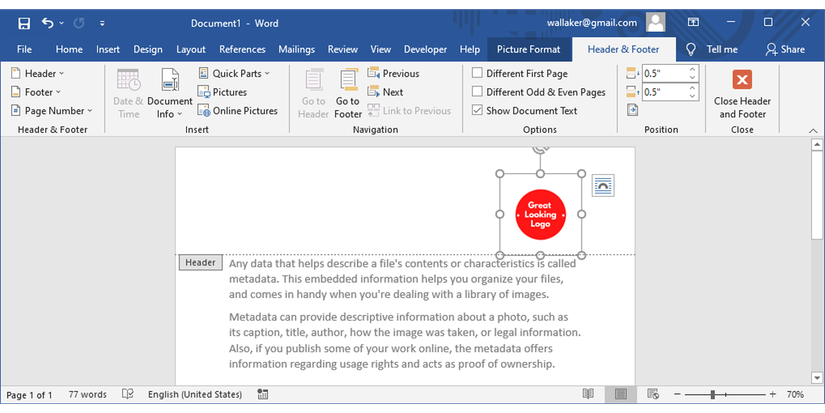Click the Share button
The width and height of the screenshot is (825, 413).
pyautogui.click(x=785, y=49)
